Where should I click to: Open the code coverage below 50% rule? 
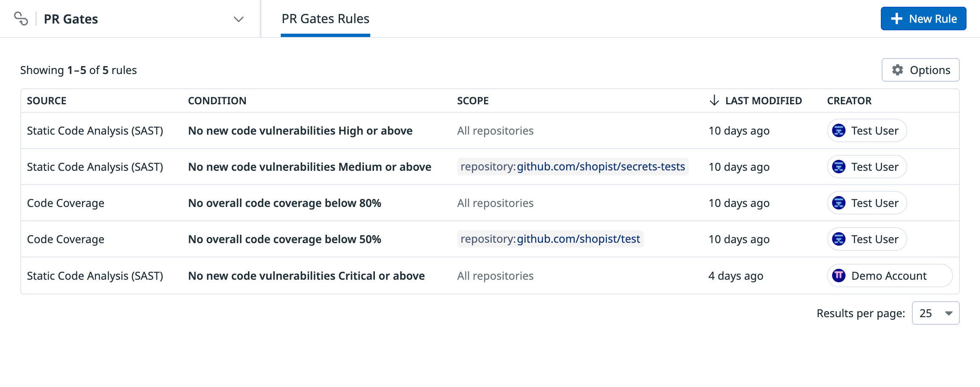pos(285,239)
